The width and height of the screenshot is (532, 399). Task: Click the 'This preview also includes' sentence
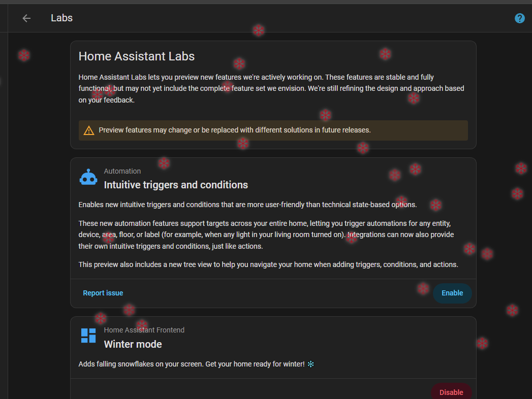[268, 264]
